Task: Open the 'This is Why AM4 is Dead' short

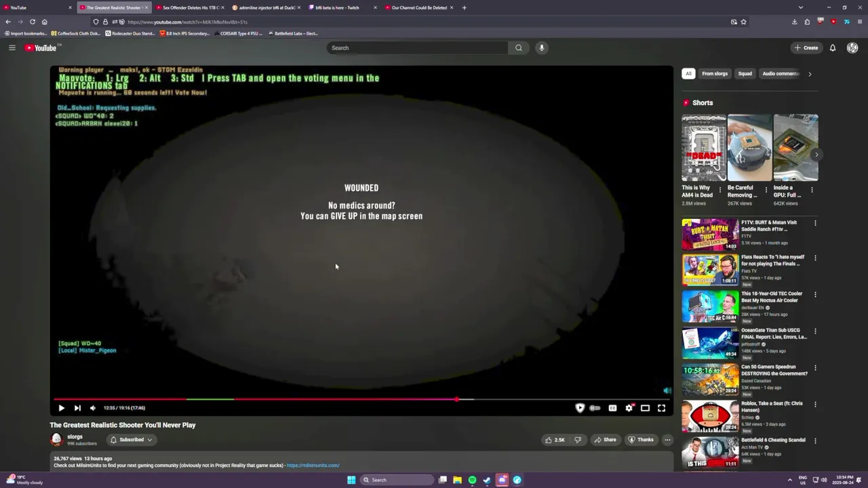Action: pyautogui.click(x=704, y=148)
